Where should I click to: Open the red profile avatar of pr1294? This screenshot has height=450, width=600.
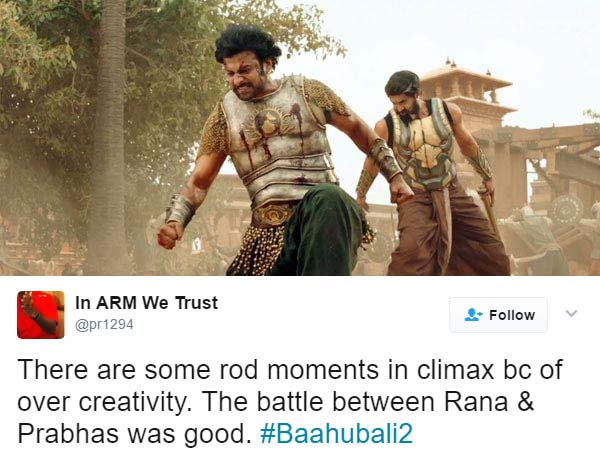pyautogui.click(x=41, y=315)
